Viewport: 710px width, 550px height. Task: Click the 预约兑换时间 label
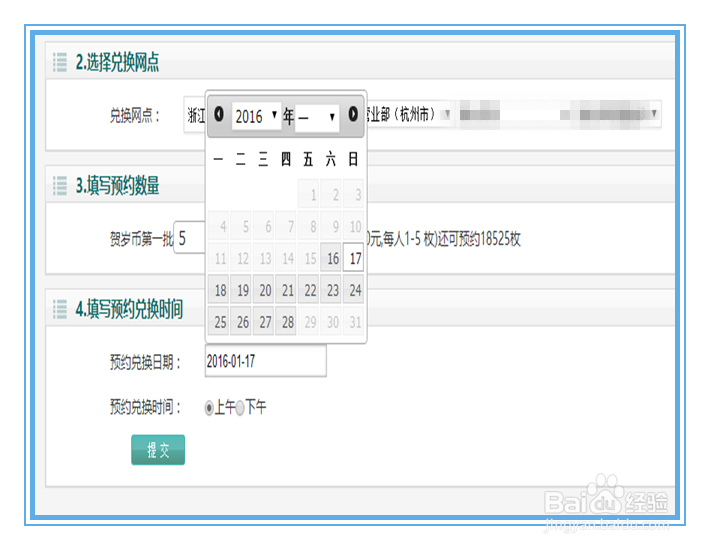point(145,407)
